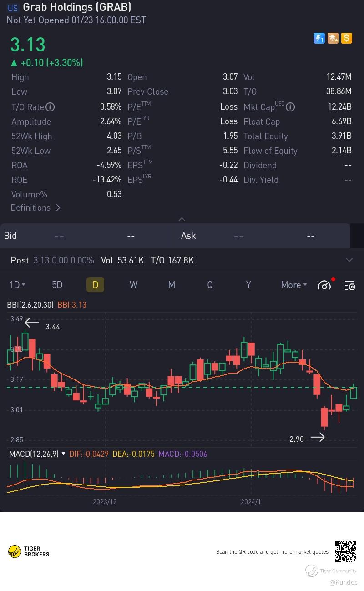Expand the Post market row chevron

(x=349, y=260)
